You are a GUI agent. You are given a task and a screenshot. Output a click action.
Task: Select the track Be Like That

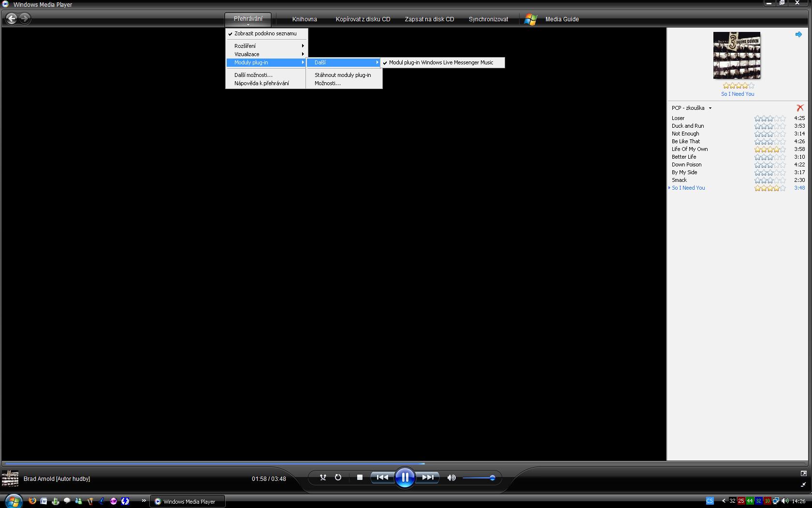click(x=686, y=141)
